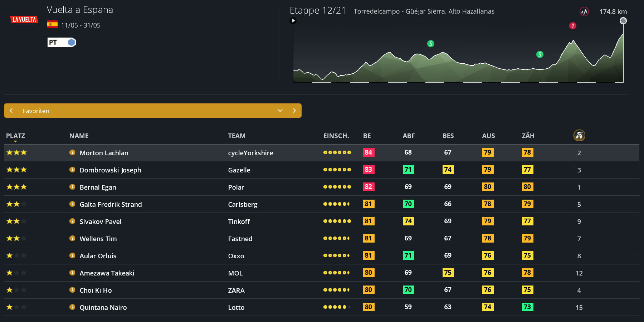Click the info icon beside Morton Lachlan
This screenshot has width=644, height=322.
tap(72, 152)
